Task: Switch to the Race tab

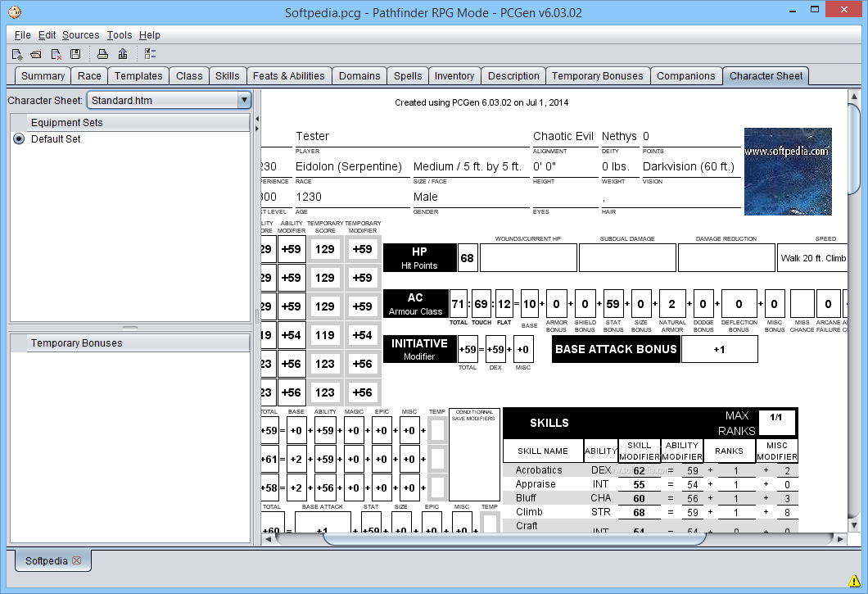Action: 89,76
